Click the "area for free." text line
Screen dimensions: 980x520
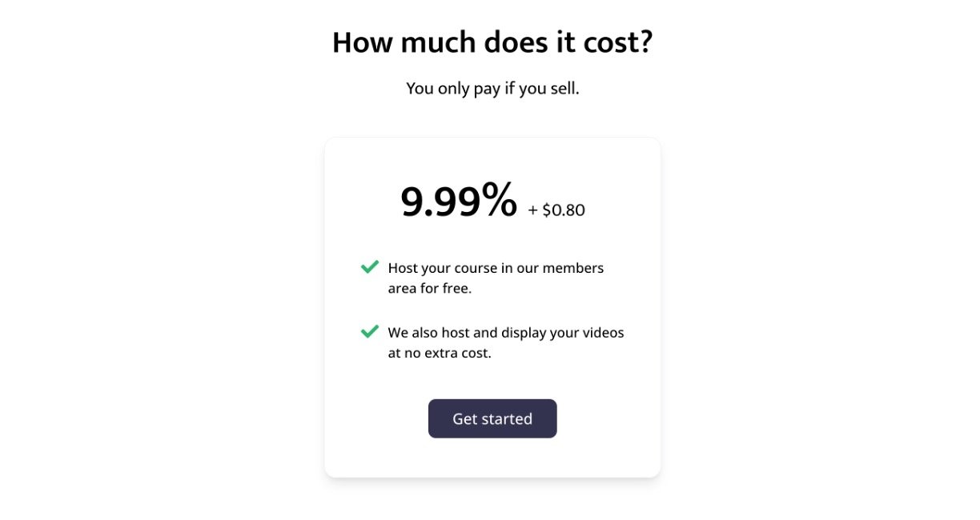pyautogui.click(x=430, y=289)
